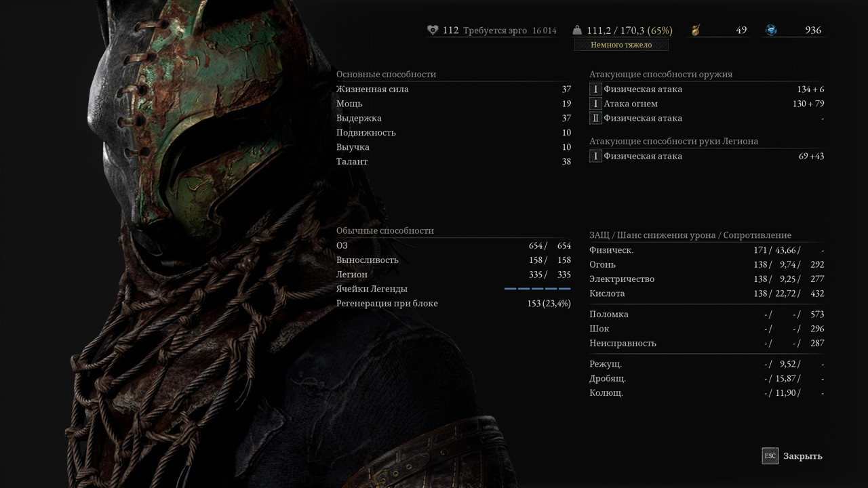Click the Электричество resistance row
This screenshot has height=488, width=868.
click(707, 279)
